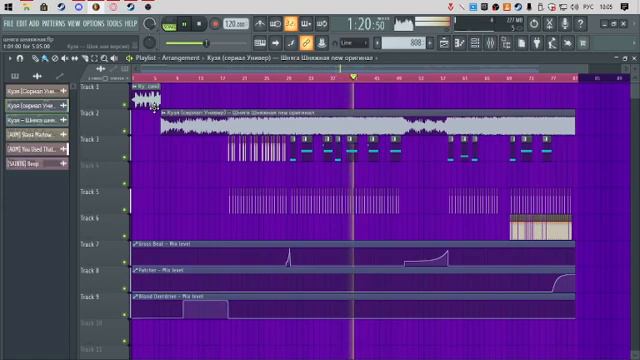The image size is (640, 360).
Task: Select first Кузя clip in picker list
Action: click(37, 91)
